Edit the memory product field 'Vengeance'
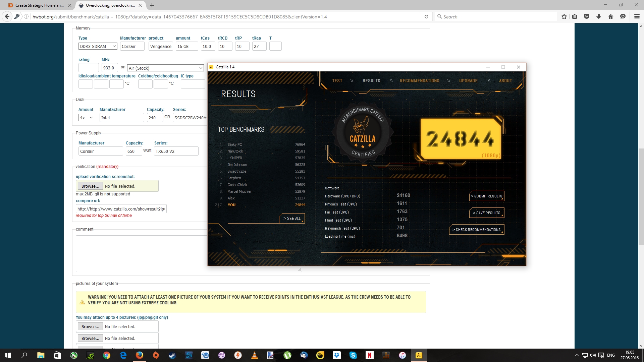 tap(161, 46)
